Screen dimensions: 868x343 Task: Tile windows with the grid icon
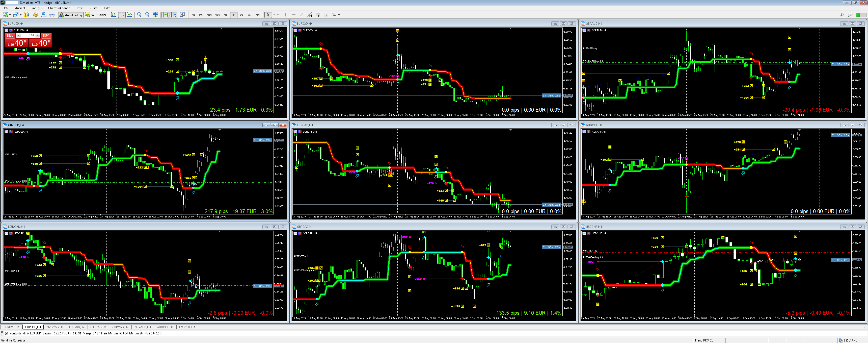coord(155,15)
